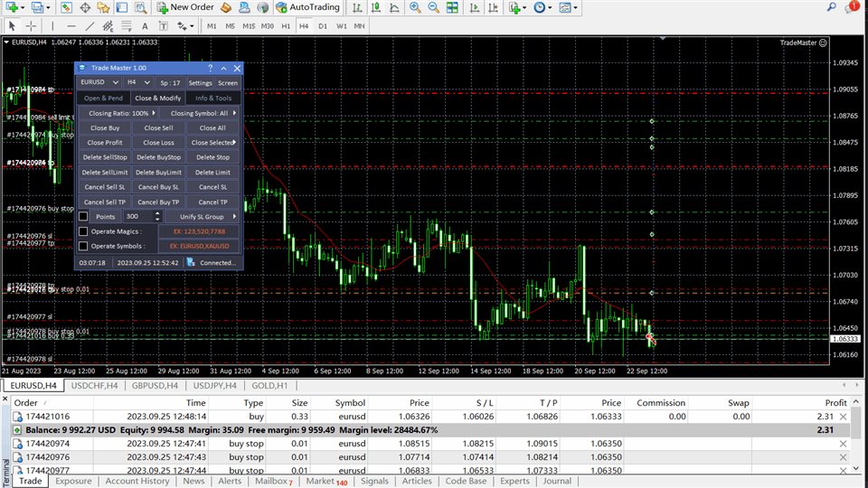Open the Profiles toolbar icon
Image resolution: width=868 pixels, height=488 pixels.
pyautogui.click(x=37, y=7)
